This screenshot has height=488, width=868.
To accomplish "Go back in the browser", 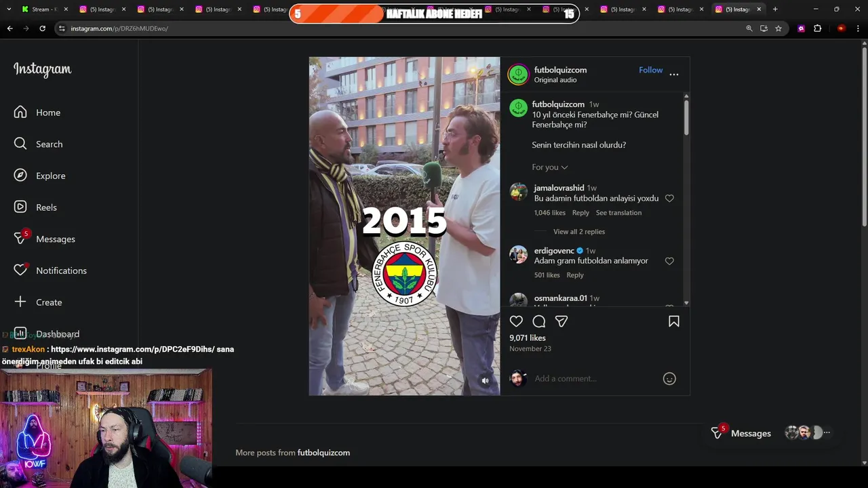I will pos(9,28).
